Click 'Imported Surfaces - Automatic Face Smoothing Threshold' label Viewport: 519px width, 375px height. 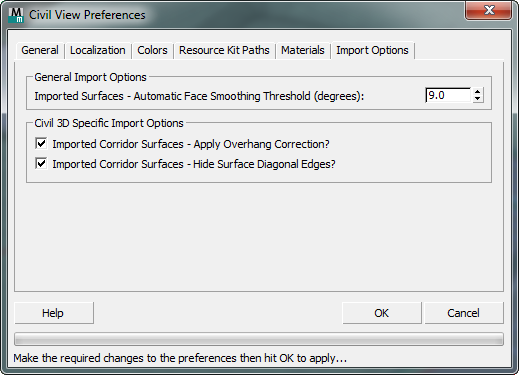click(199, 96)
